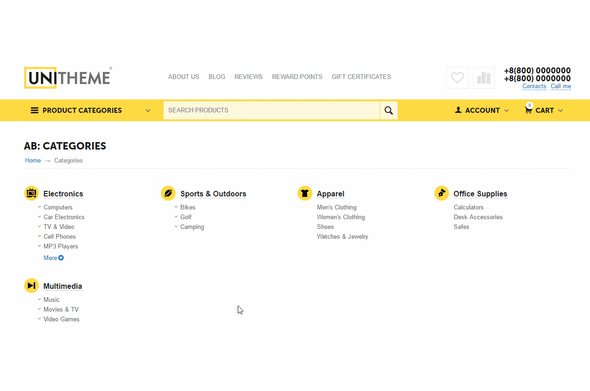590x391 pixels.
Task: Expand the chevron beside Camping
Action: (x=176, y=227)
